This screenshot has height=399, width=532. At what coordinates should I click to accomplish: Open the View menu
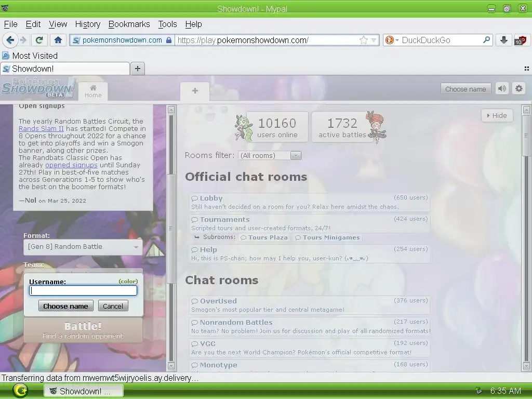(x=58, y=24)
